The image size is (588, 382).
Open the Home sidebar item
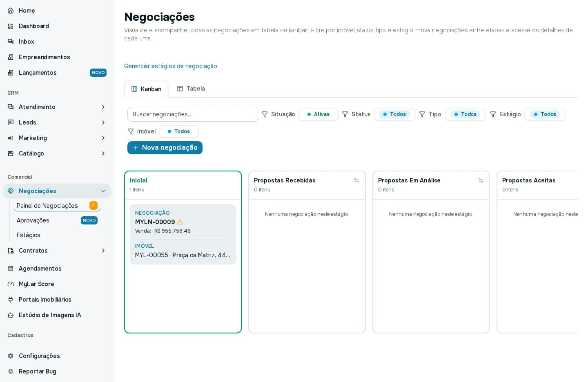coord(57,11)
